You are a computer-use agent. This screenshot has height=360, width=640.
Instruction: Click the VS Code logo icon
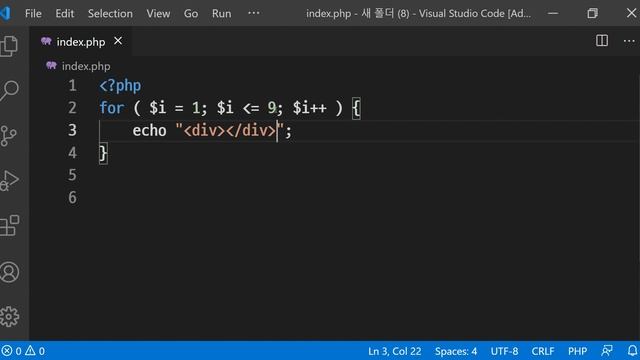5,13
